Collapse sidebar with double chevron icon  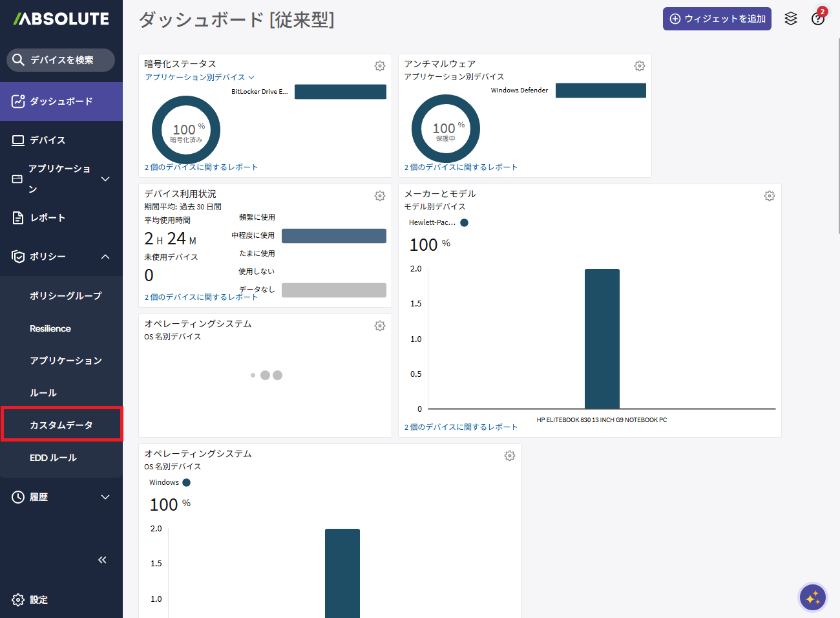coord(102,560)
